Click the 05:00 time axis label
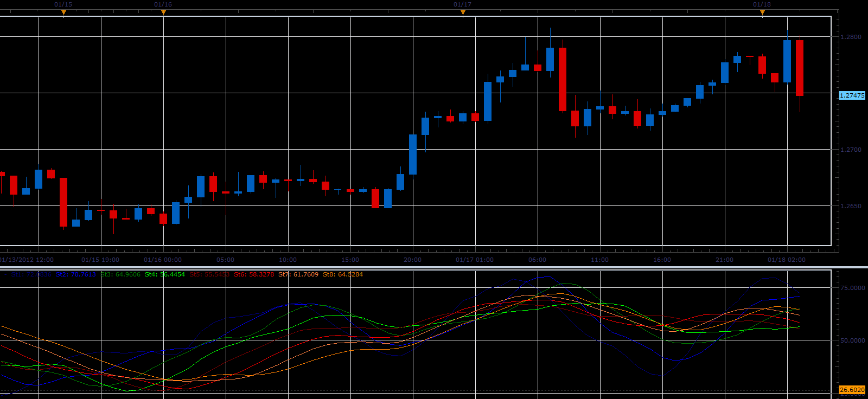The width and height of the screenshot is (868, 399). click(x=226, y=260)
